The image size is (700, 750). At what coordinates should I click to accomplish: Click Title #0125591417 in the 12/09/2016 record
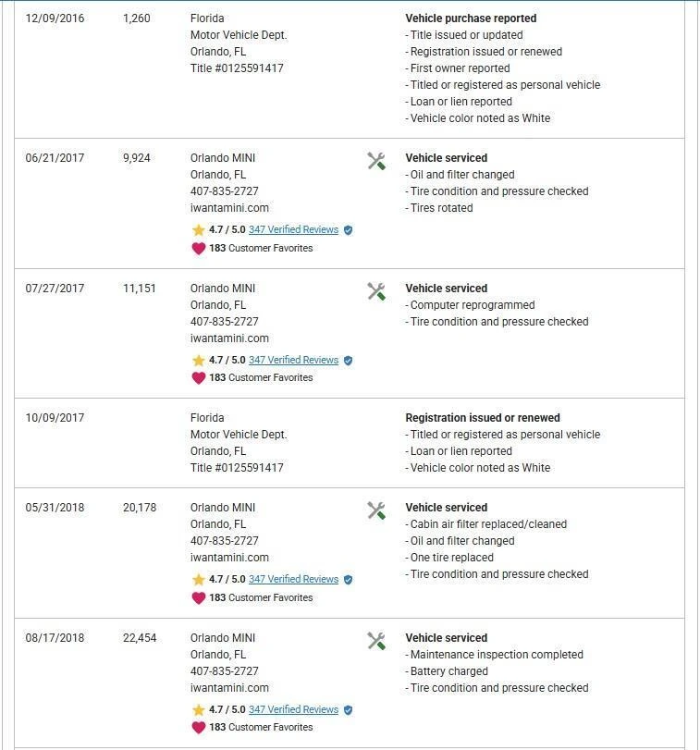click(x=237, y=68)
